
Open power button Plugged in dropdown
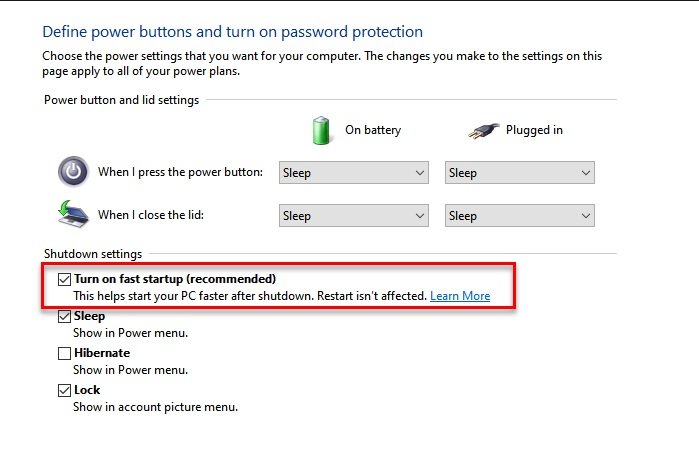519,173
